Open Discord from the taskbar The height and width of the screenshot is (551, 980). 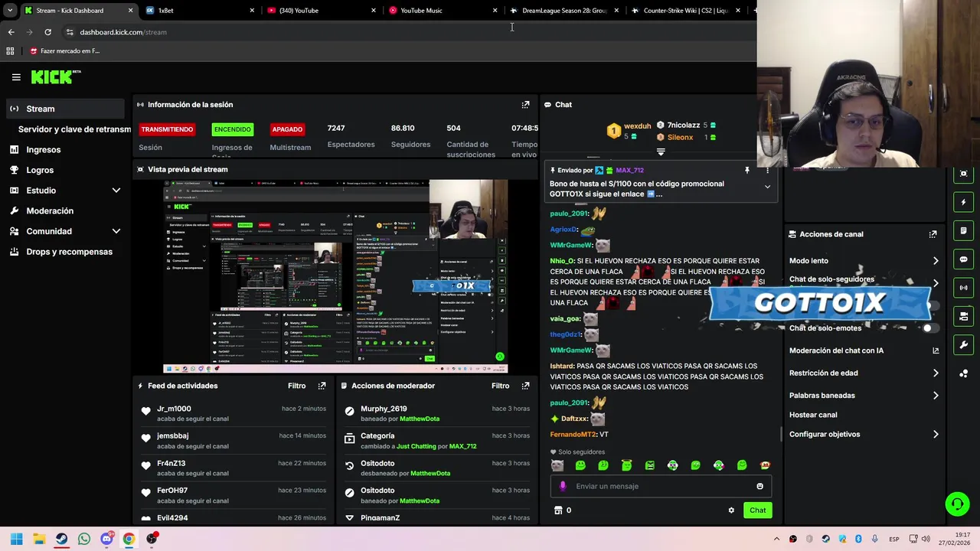[x=106, y=539]
